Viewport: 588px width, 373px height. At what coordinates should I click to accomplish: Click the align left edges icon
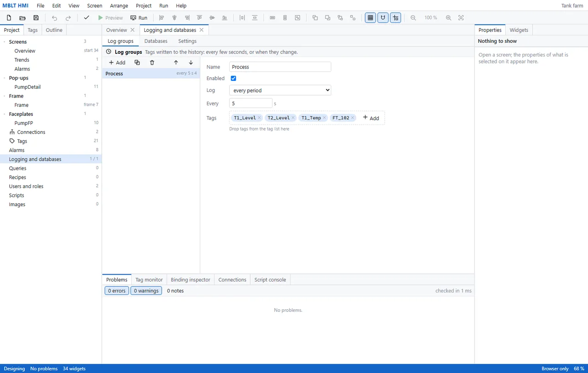click(x=162, y=18)
